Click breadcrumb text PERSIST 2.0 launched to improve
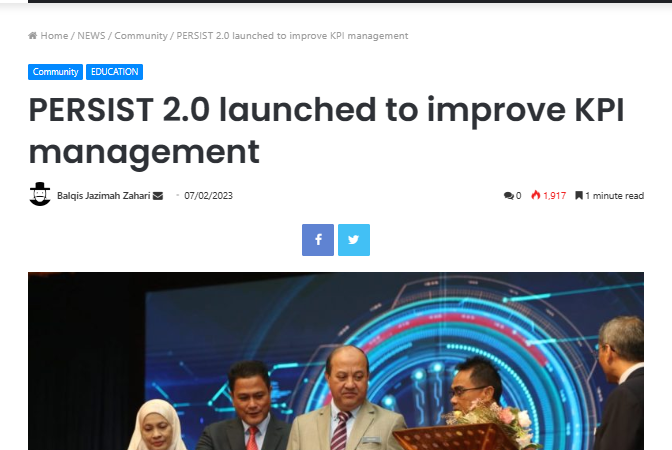Viewport: 672px width, 450px height. pyautogui.click(x=292, y=36)
